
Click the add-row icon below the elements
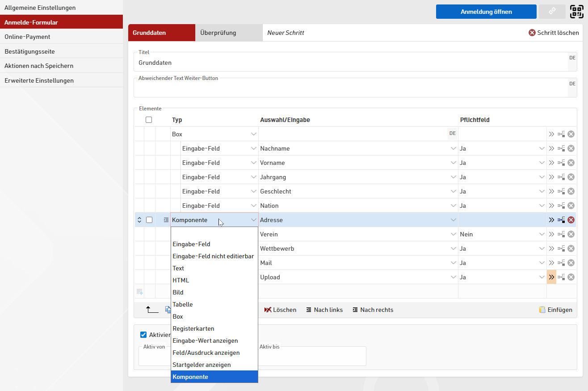tap(140, 292)
